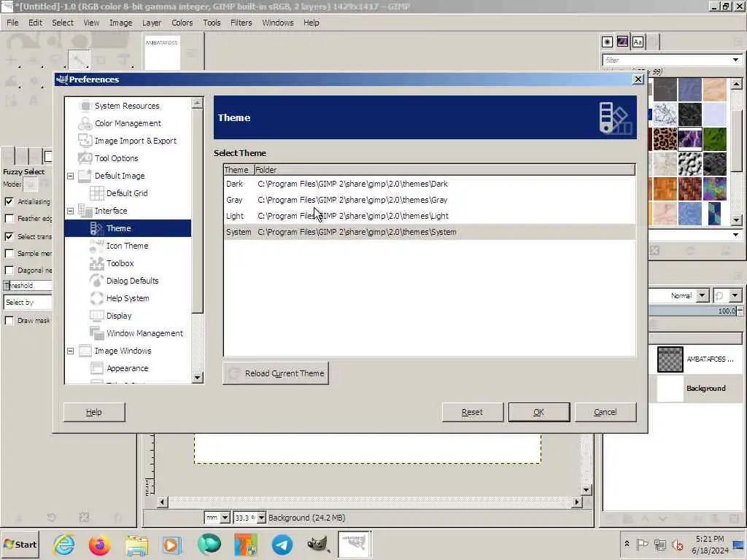
Task: Switch to the Patterns tab icon
Action: (622, 42)
